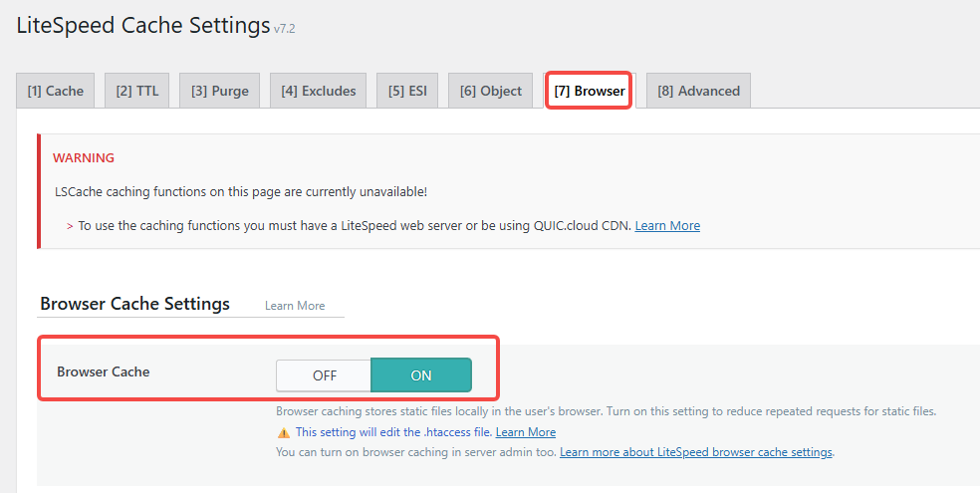Select the [7] Browser tab
This screenshot has height=493, width=980.
(x=590, y=91)
